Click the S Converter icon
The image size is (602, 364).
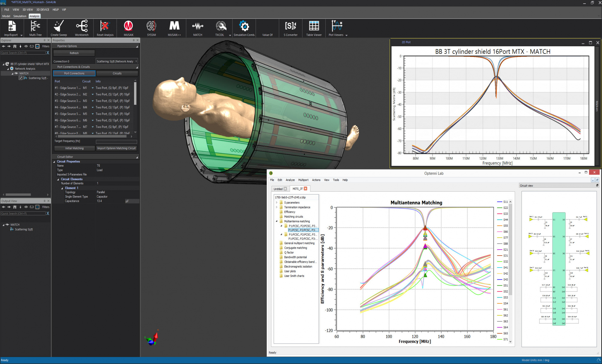tap(290, 28)
